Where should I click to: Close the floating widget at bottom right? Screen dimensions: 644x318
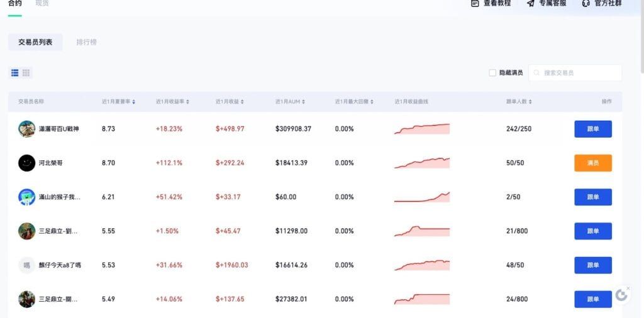(x=628, y=288)
